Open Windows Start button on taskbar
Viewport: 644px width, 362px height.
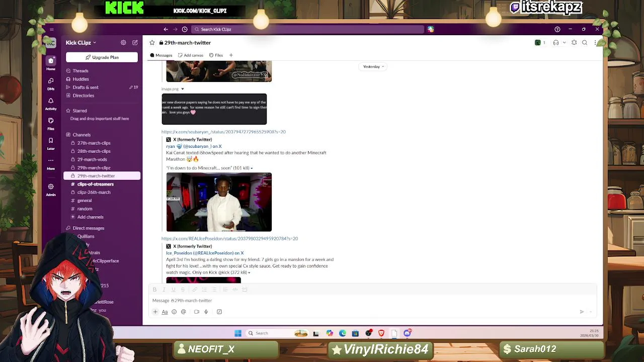click(x=238, y=333)
